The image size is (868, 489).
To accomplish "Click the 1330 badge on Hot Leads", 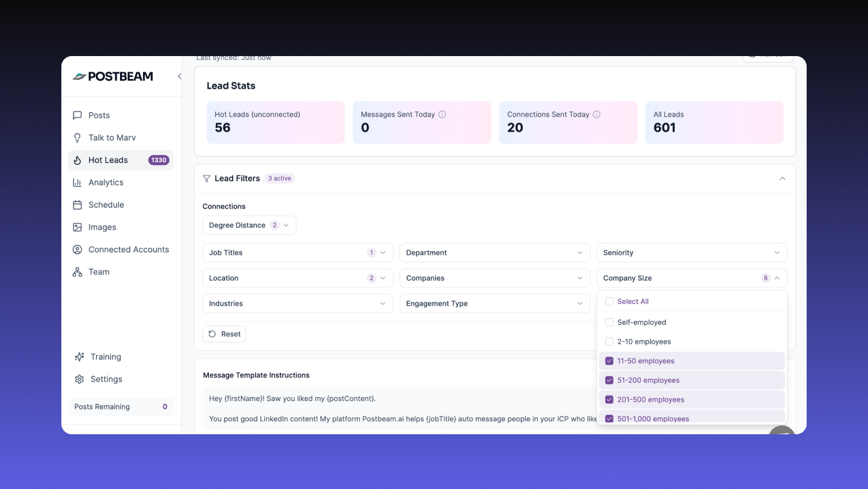I will click(159, 160).
